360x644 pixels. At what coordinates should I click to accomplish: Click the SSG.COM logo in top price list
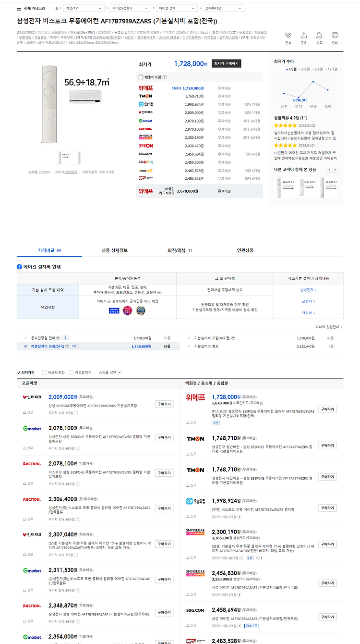[x=145, y=154]
